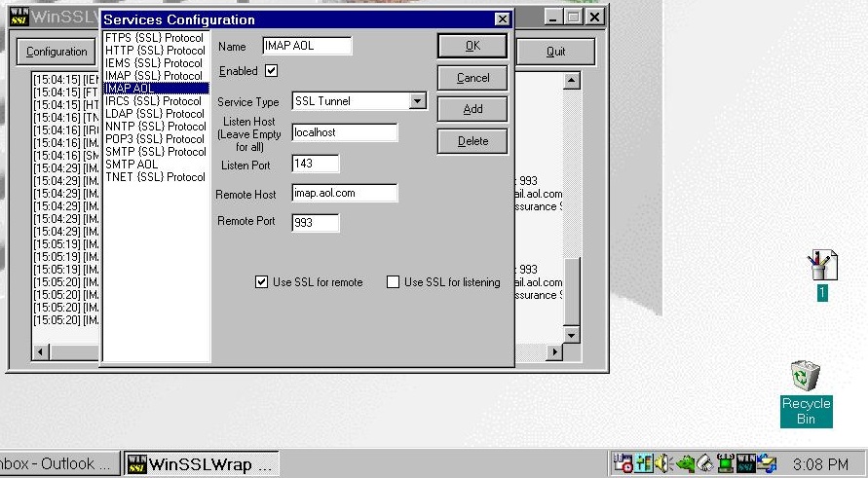Select the SMTP AOL list entry
The height and width of the screenshot is (478, 868).
tap(156, 165)
